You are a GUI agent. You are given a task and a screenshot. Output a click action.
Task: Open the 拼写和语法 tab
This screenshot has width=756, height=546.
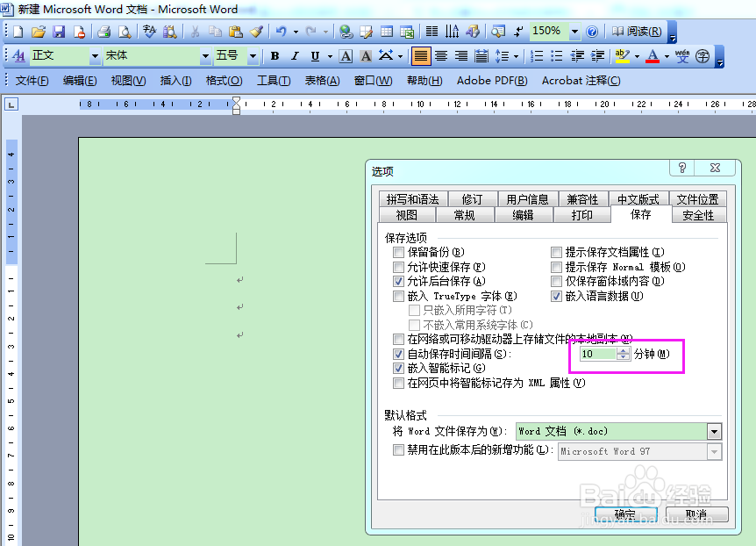tap(413, 199)
